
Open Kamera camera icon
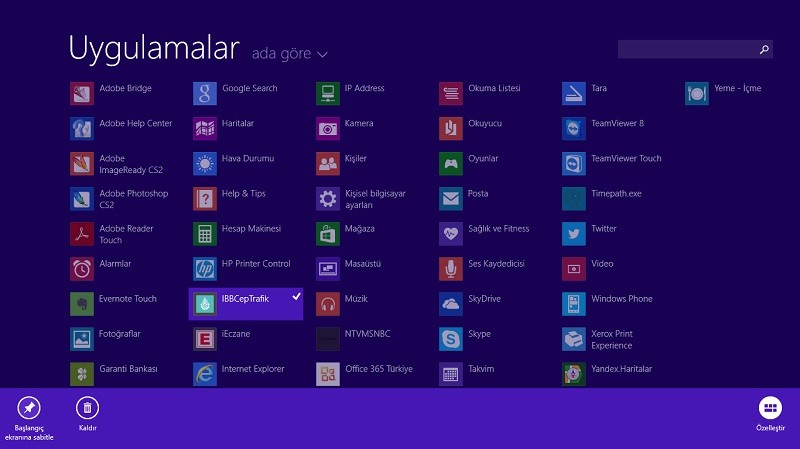pyautogui.click(x=328, y=129)
